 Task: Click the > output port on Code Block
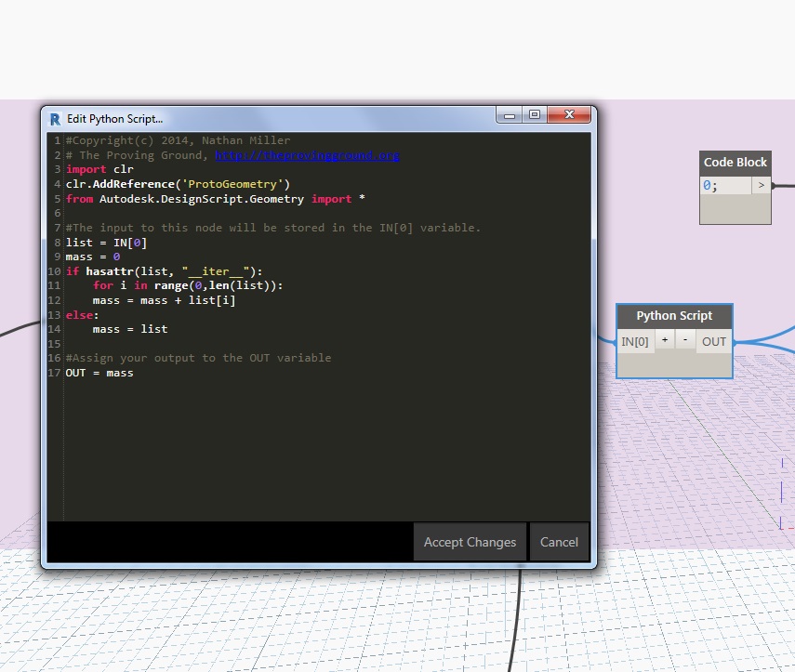[762, 185]
